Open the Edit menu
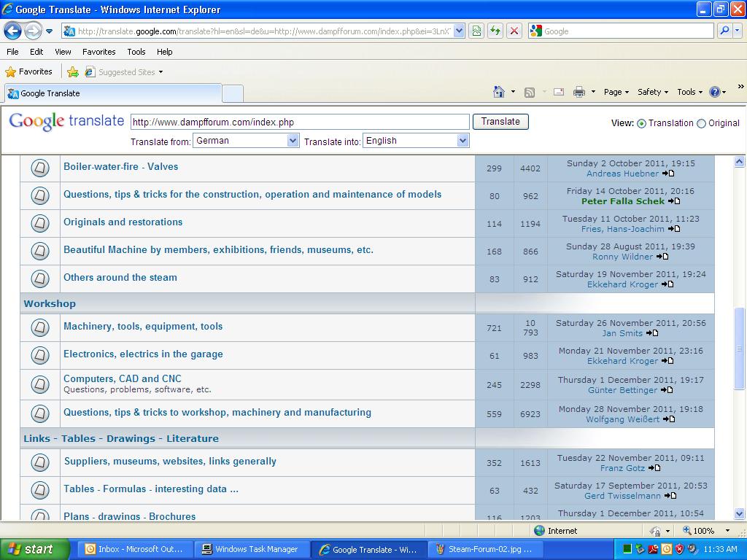 pyautogui.click(x=36, y=52)
